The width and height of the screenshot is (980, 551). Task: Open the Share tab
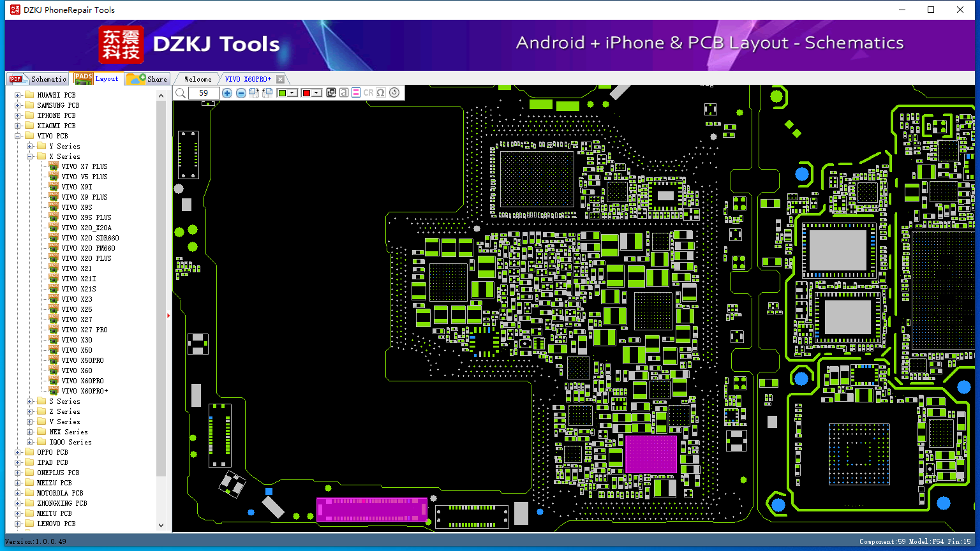click(x=147, y=79)
